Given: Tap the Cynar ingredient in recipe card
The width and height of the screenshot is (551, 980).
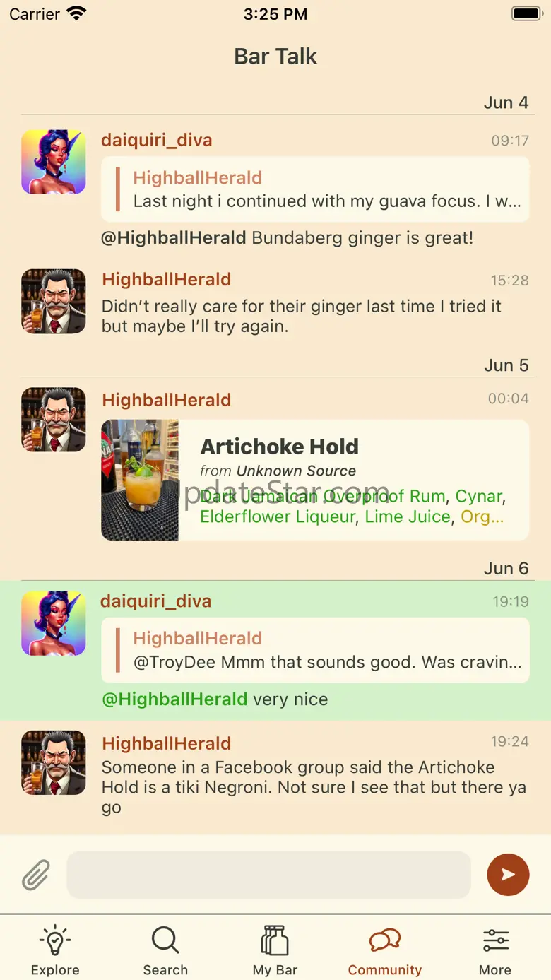Looking at the screenshot, I should click(x=479, y=496).
